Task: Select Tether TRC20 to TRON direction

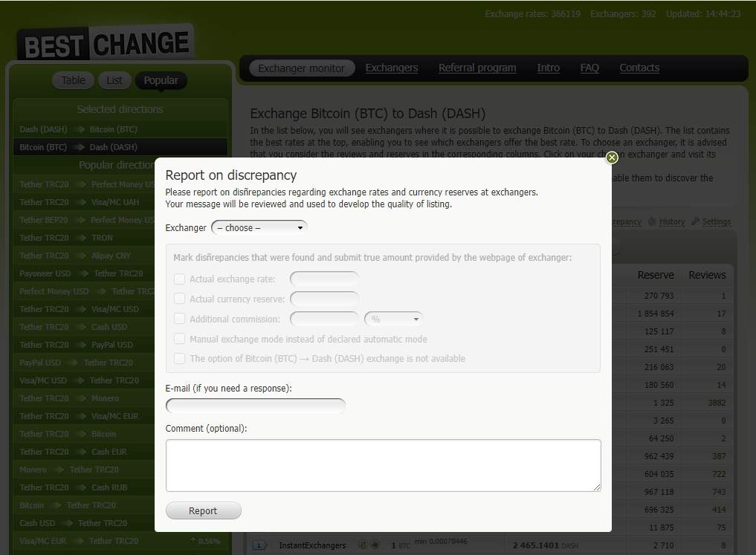Action: pos(85,238)
